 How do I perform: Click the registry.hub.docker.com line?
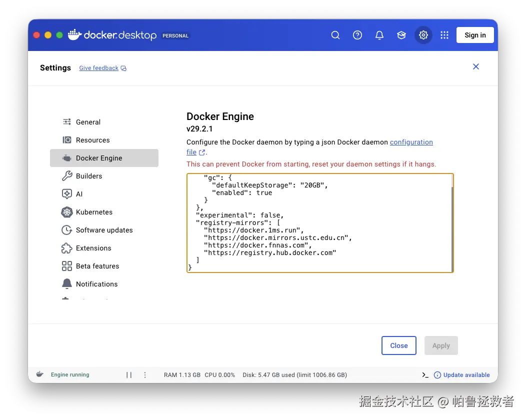click(270, 253)
